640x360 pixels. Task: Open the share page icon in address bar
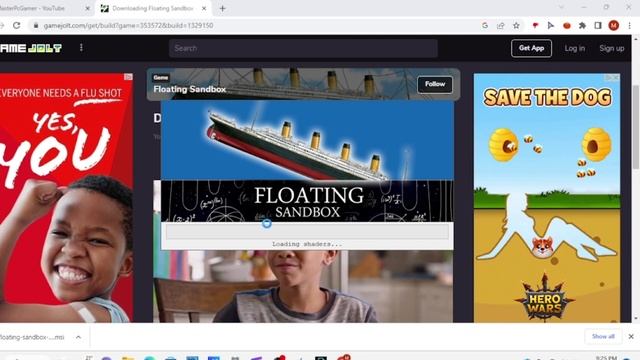coord(500,25)
